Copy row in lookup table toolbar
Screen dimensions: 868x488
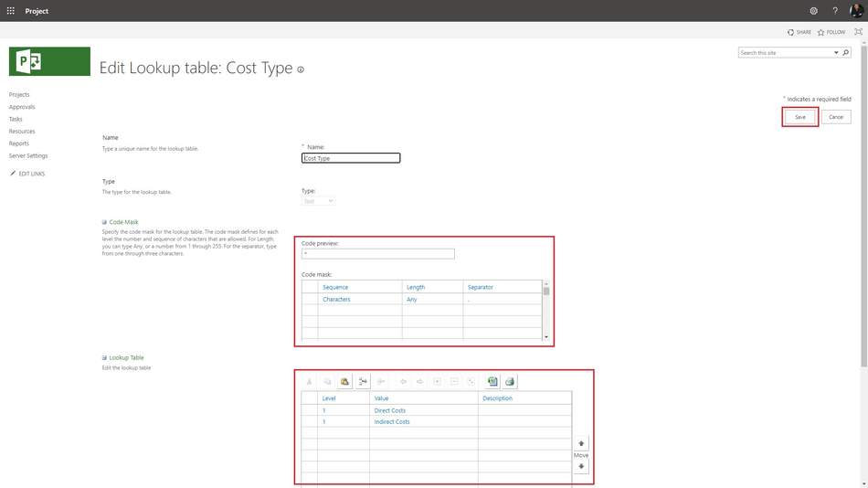(x=327, y=381)
